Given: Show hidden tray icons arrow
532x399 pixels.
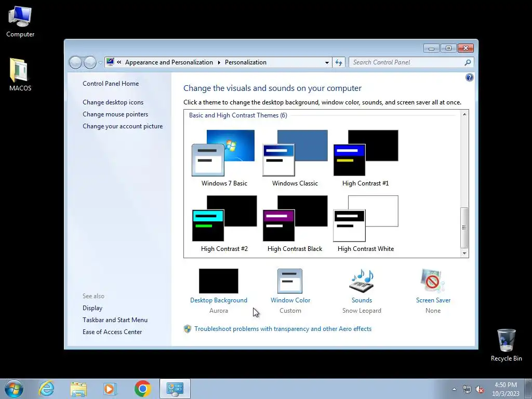Looking at the screenshot, I should tap(454, 389).
